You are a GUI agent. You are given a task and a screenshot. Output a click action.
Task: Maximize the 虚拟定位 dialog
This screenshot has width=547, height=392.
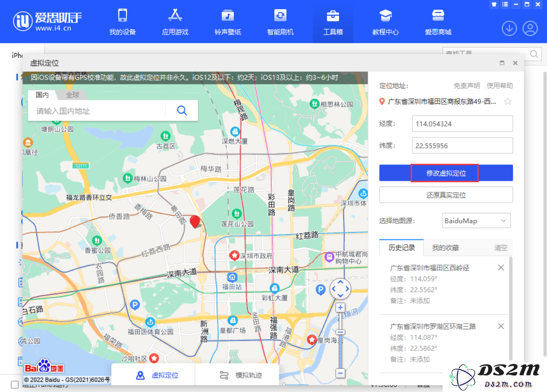(x=502, y=63)
